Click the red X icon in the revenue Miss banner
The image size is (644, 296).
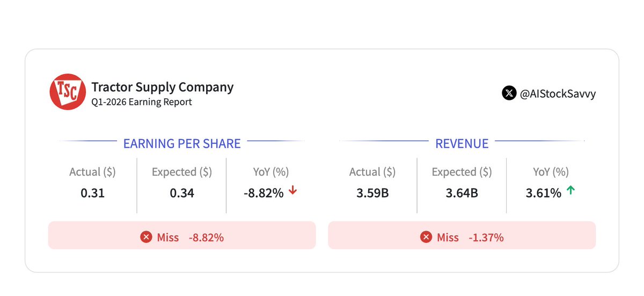[426, 237]
